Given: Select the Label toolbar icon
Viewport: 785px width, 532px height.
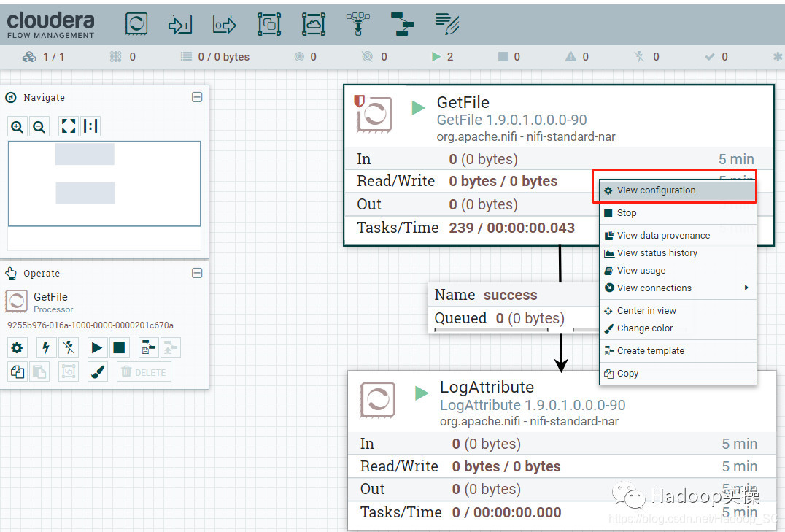Looking at the screenshot, I should tap(447, 24).
